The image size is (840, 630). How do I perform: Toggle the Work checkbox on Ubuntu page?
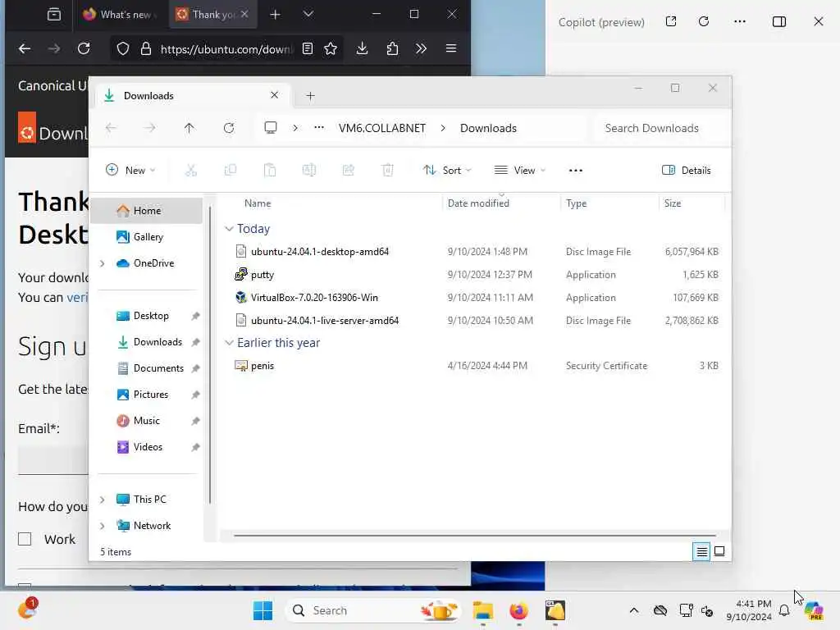pos(25,539)
